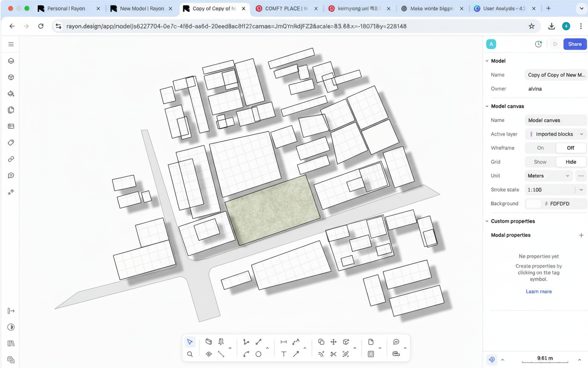
Task: Turn Wireframe On
Action: coord(540,148)
